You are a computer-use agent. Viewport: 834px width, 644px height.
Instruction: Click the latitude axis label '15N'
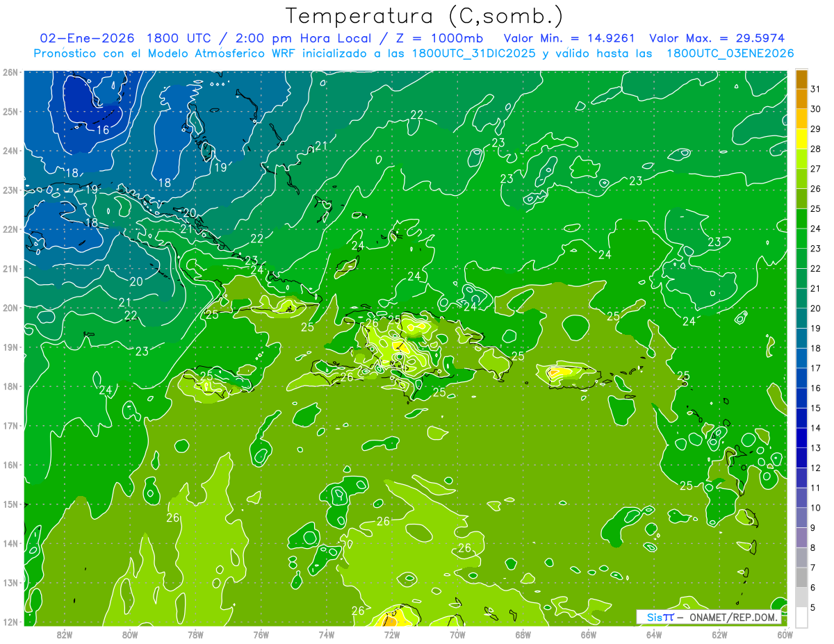10,504
